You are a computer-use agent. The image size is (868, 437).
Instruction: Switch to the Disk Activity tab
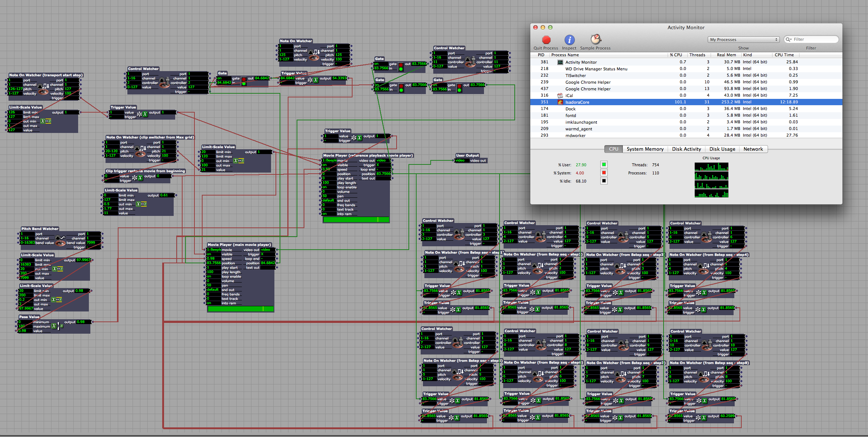(x=687, y=149)
